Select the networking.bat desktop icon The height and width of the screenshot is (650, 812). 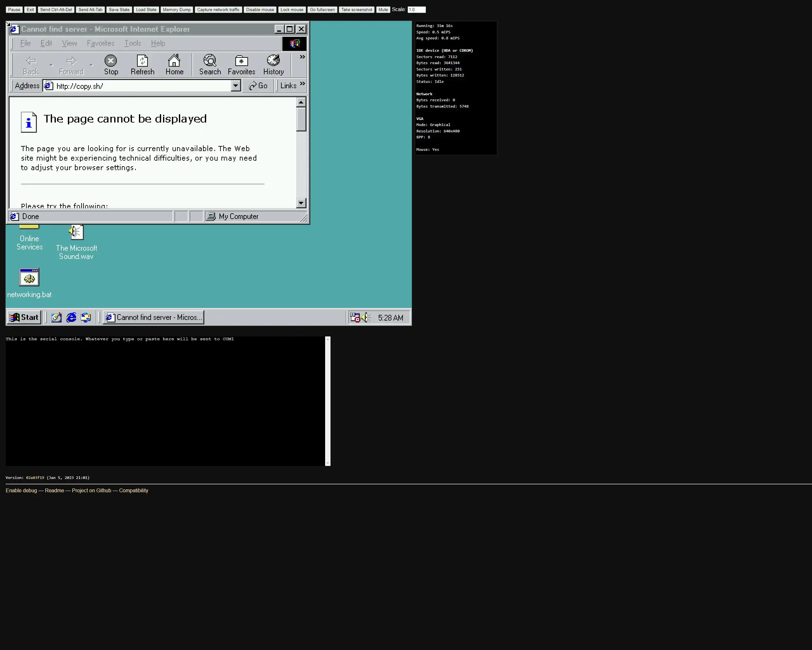click(x=29, y=278)
